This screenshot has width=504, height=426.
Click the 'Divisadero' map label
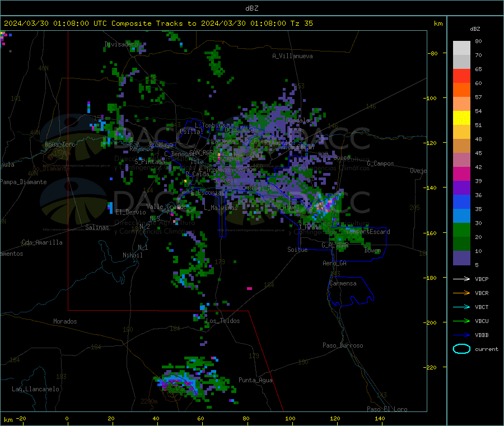click(x=121, y=44)
